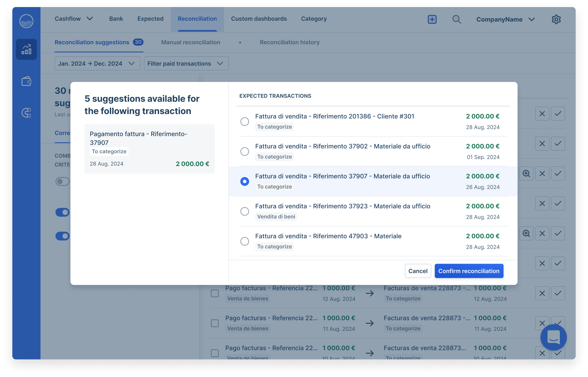
Task: Open the chat support bubble
Action: coord(553,337)
